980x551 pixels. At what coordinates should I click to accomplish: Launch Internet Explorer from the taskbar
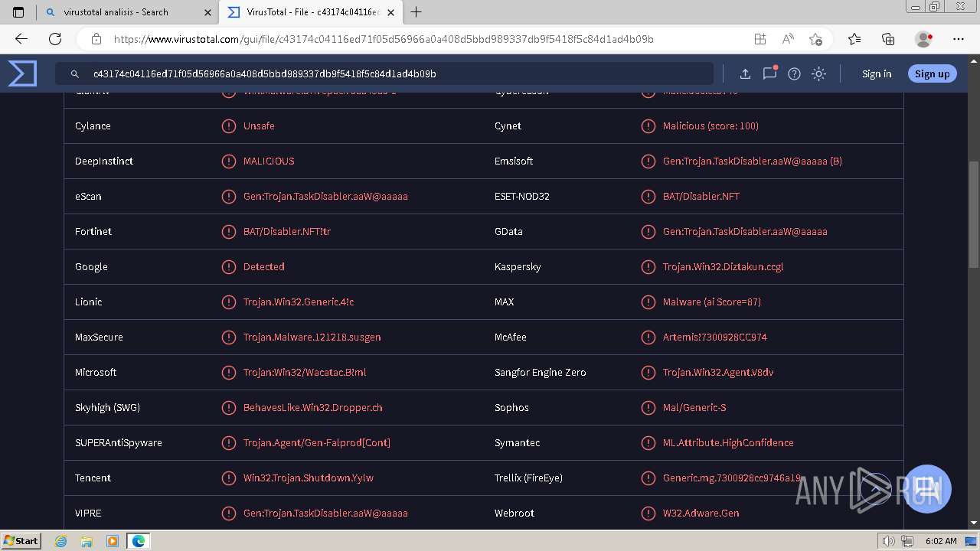[x=60, y=541]
